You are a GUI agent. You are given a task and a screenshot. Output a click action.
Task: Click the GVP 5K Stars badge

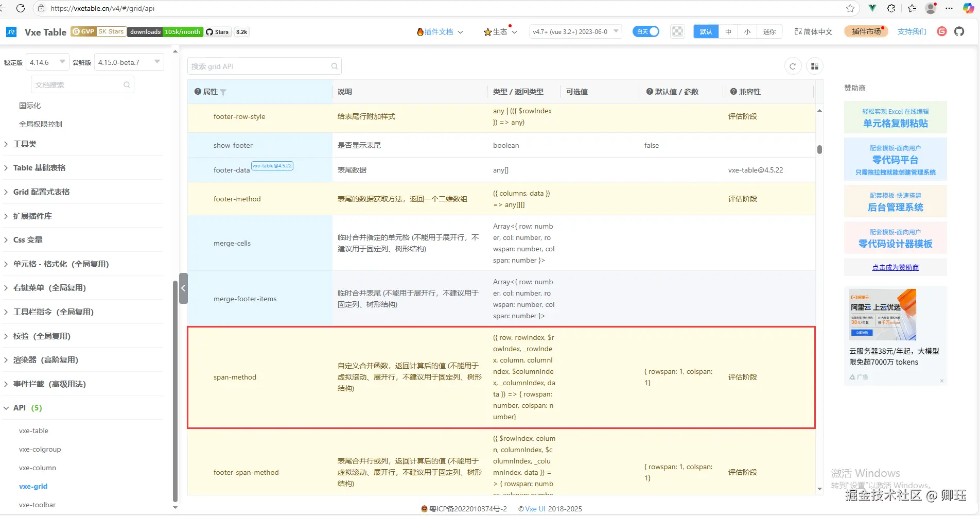coord(98,31)
